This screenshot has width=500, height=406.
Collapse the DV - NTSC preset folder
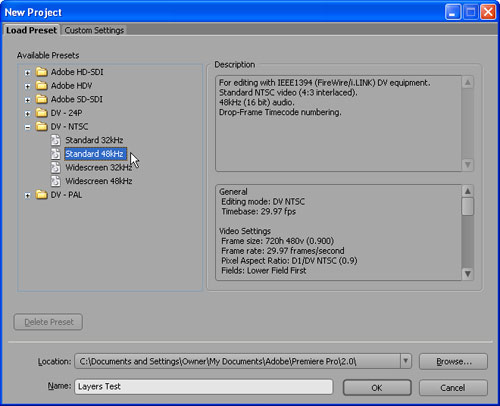pos(28,127)
